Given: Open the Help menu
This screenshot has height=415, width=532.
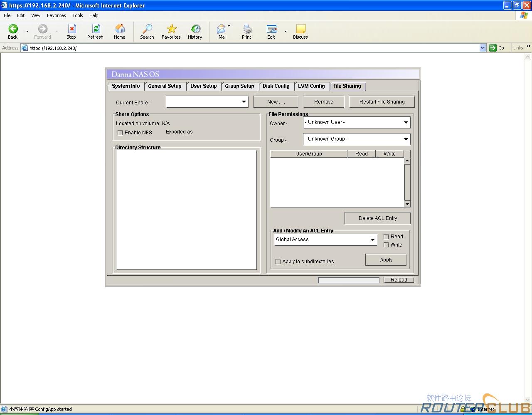Looking at the screenshot, I should coord(94,15).
